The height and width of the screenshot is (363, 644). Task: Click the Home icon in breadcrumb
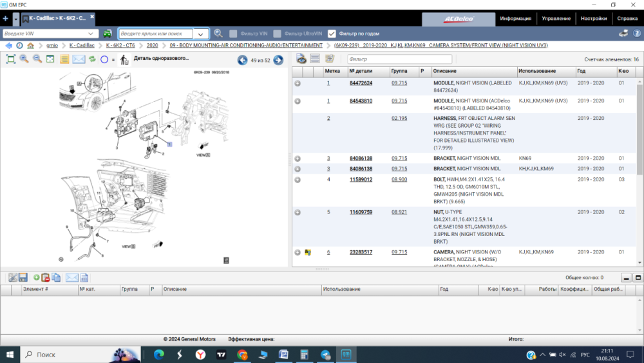[x=30, y=46]
